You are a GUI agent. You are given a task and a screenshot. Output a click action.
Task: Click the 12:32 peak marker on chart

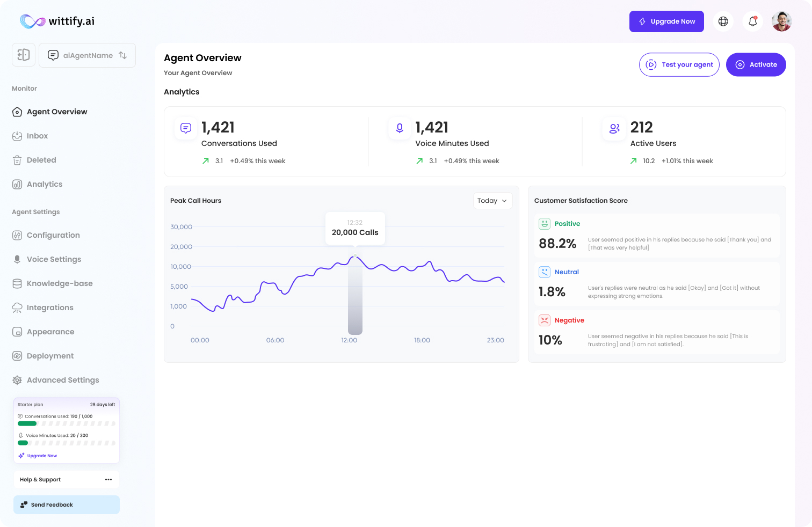coord(355,256)
